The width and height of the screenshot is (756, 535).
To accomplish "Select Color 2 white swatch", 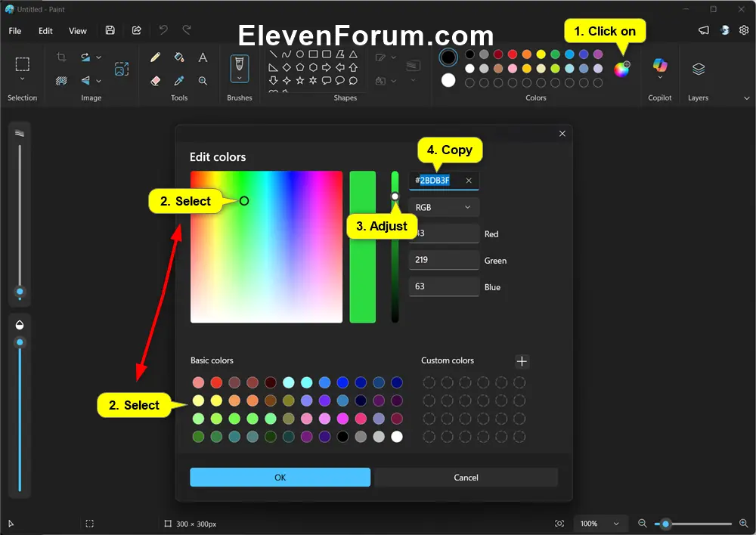I will [448, 81].
